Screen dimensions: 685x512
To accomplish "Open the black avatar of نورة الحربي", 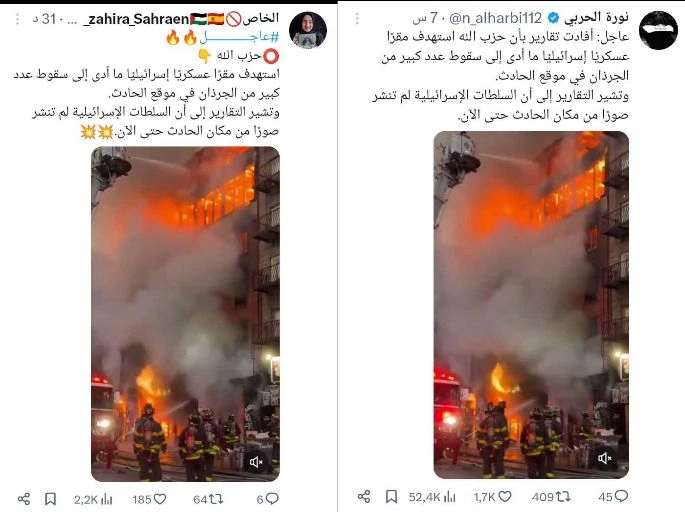I will [x=658, y=30].
